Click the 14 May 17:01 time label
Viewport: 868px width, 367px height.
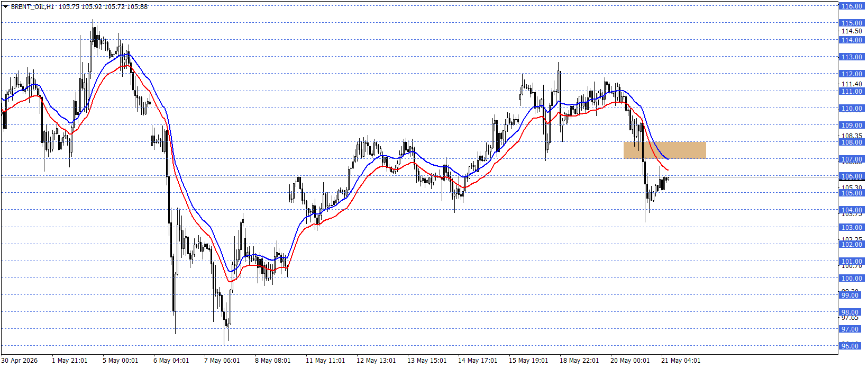click(x=478, y=361)
